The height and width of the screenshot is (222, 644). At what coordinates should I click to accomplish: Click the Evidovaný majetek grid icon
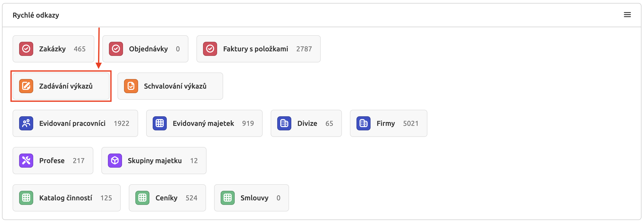click(x=160, y=123)
